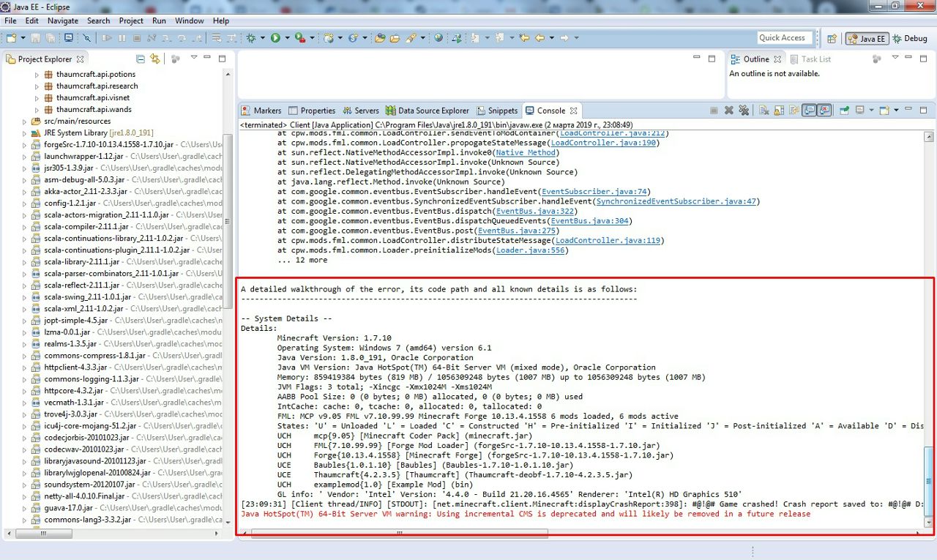The image size is (937, 560).
Task: Click Word Wrap icon in Console toolbar
Action: point(794,111)
